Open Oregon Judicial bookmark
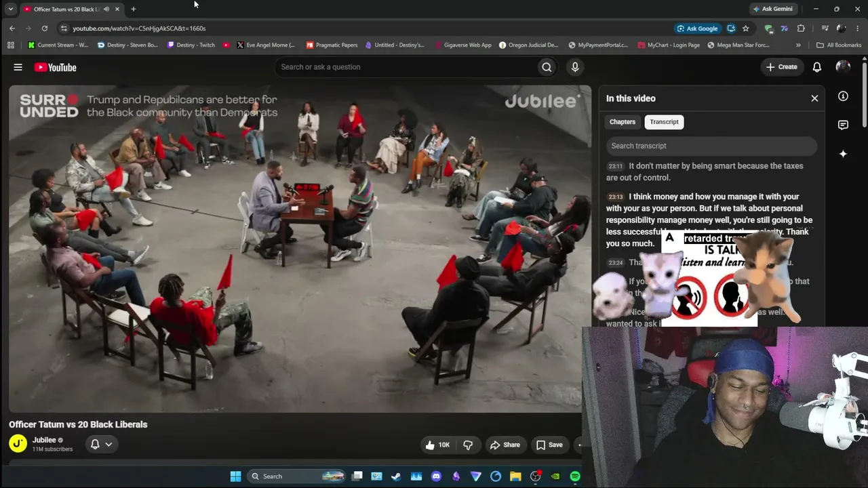Image resolution: width=868 pixels, height=488 pixels. click(x=529, y=45)
